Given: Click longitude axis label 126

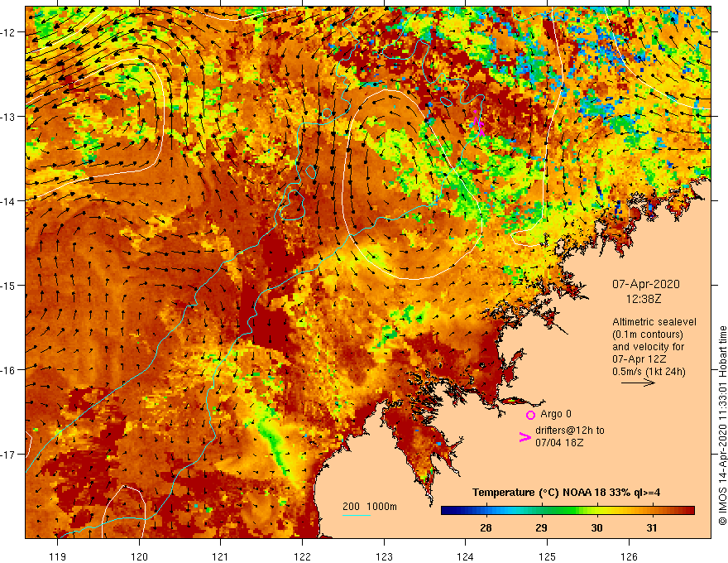Looking at the screenshot, I should coord(629,556).
